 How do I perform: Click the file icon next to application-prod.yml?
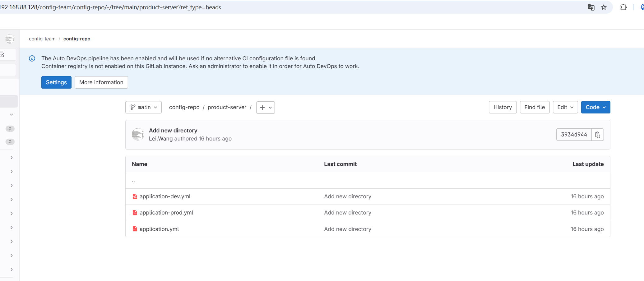pos(135,213)
